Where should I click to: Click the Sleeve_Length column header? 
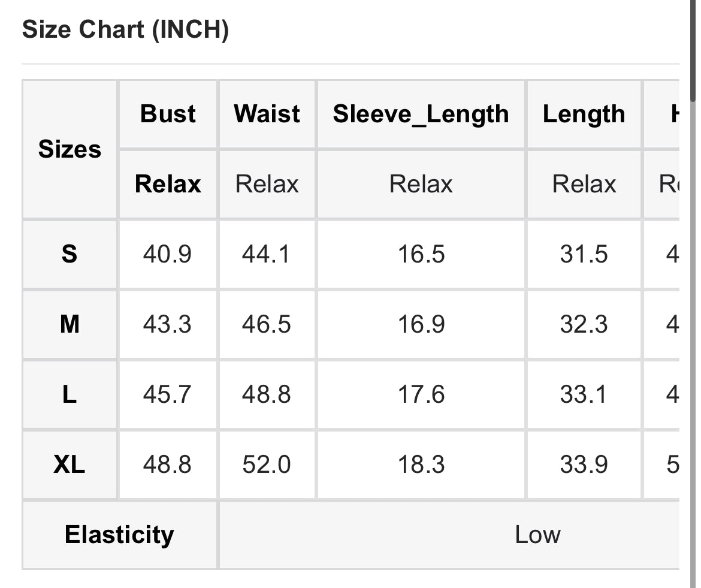pos(421,114)
